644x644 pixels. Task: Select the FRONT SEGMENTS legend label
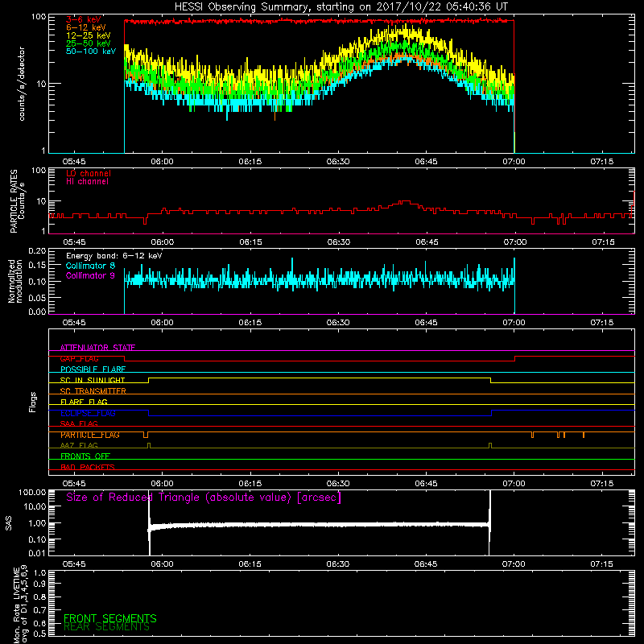(110, 618)
